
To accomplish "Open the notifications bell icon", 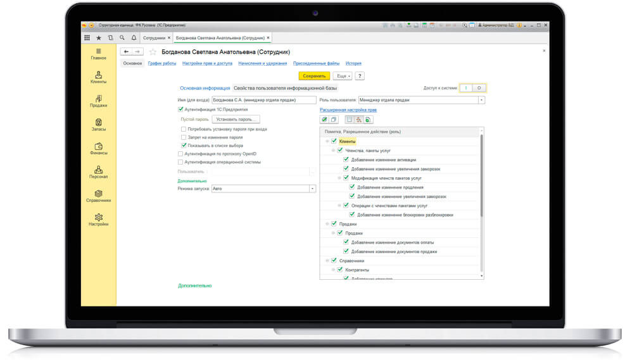I will pyautogui.click(x=134, y=38).
